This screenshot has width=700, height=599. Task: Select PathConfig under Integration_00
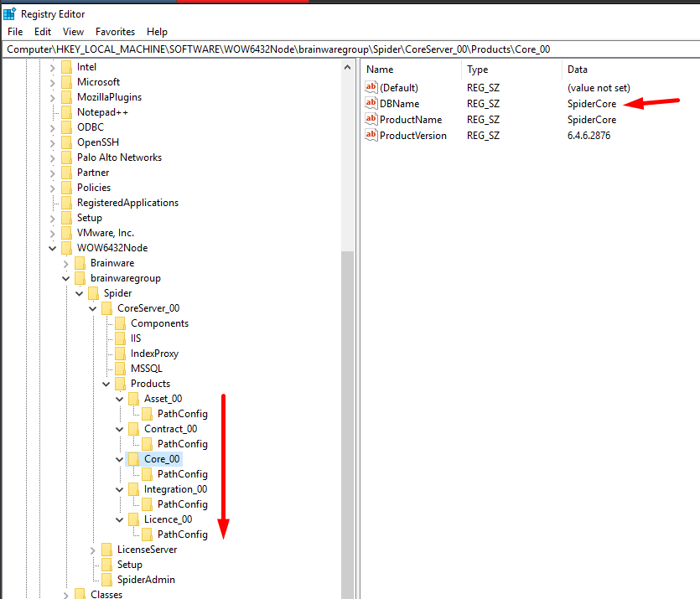coord(182,504)
